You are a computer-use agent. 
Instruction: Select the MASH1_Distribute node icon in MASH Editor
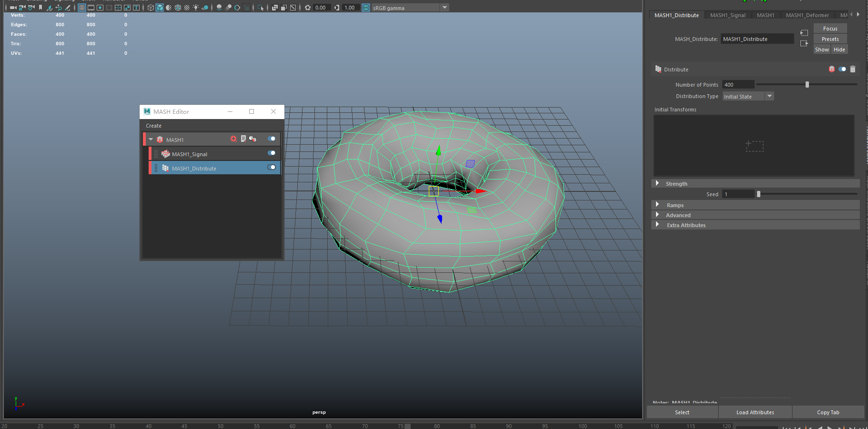pos(165,168)
